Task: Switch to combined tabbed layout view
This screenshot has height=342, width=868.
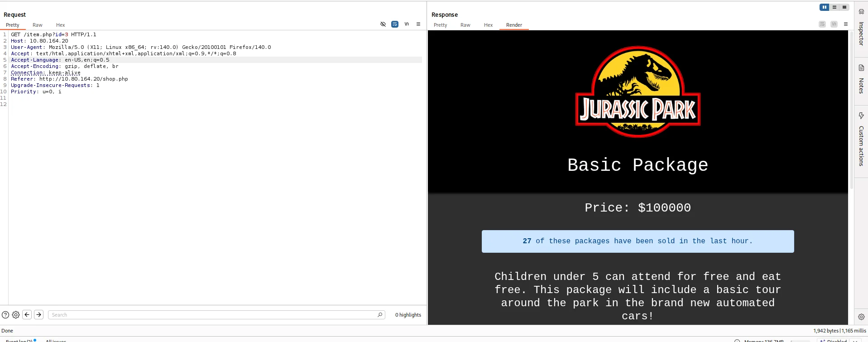Action: (844, 7)
